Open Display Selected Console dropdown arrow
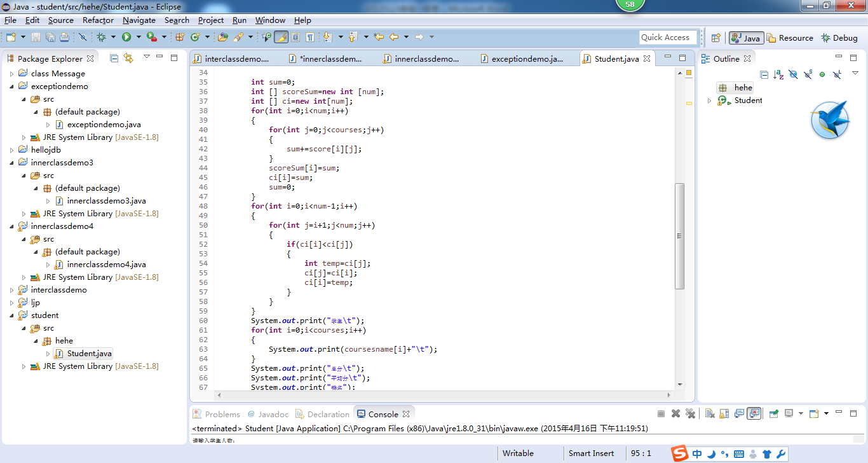 pyautogui.click(x=801, y=413)
